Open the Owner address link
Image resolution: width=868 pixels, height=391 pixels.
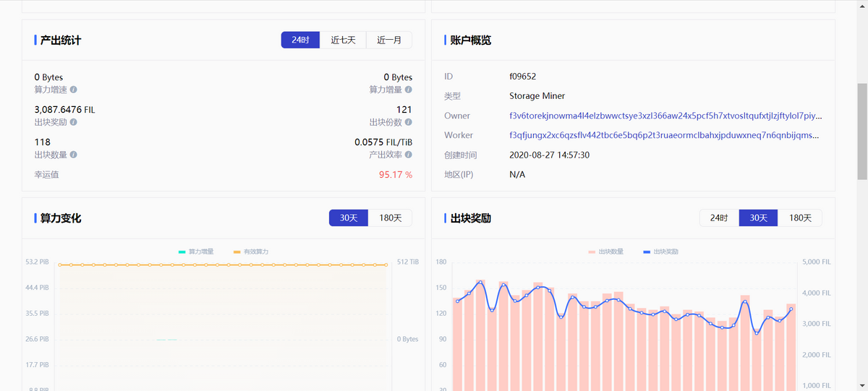pyautogui.click(x=665, y=116)
